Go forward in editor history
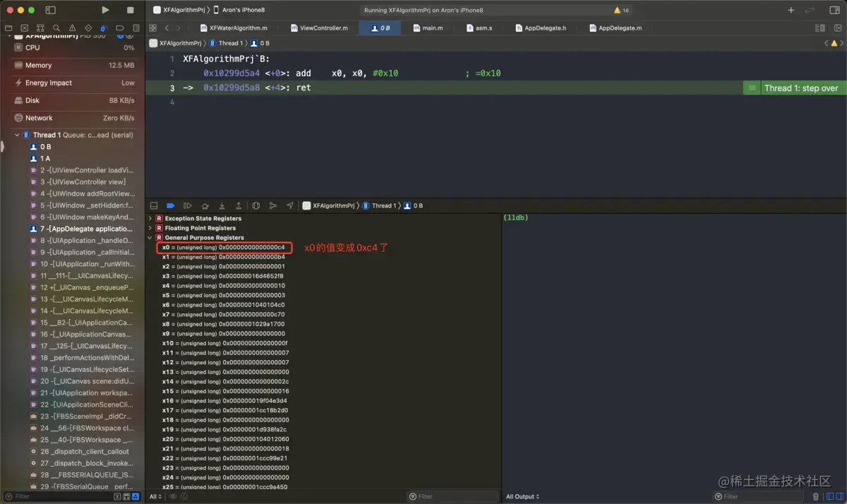The width and height of the screenshot is (847, 504). tap(179, 28)
